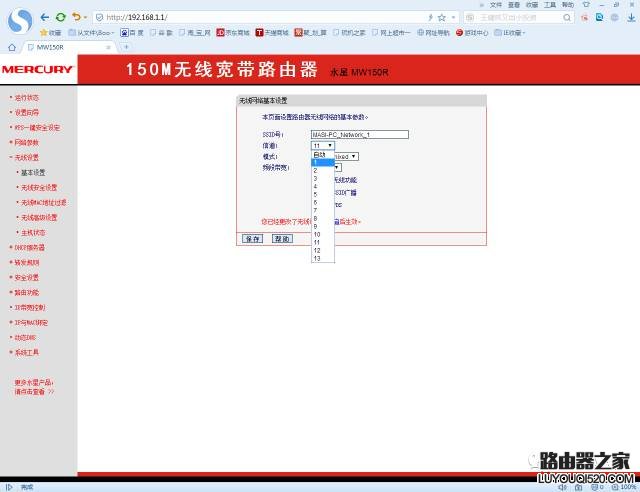Open IP带宽控制 in sidebar

pos(30,307)
